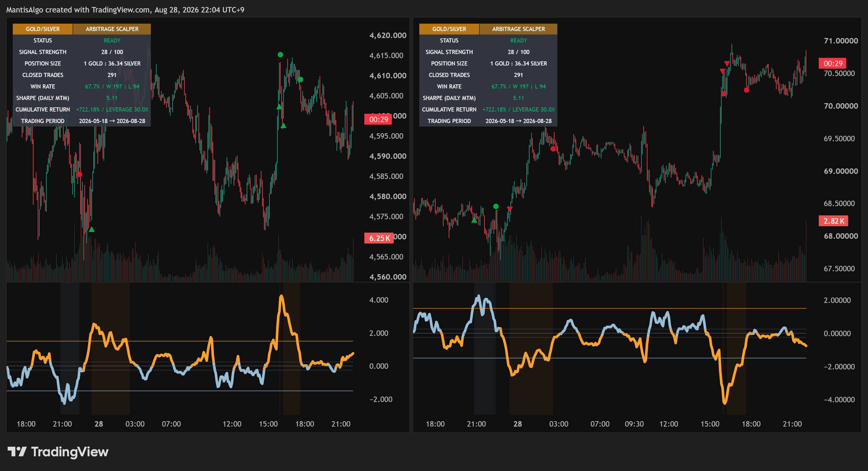Click the bold 28 date label on the right chart
This screenshot has width=868, height=471.
(517, 424)
